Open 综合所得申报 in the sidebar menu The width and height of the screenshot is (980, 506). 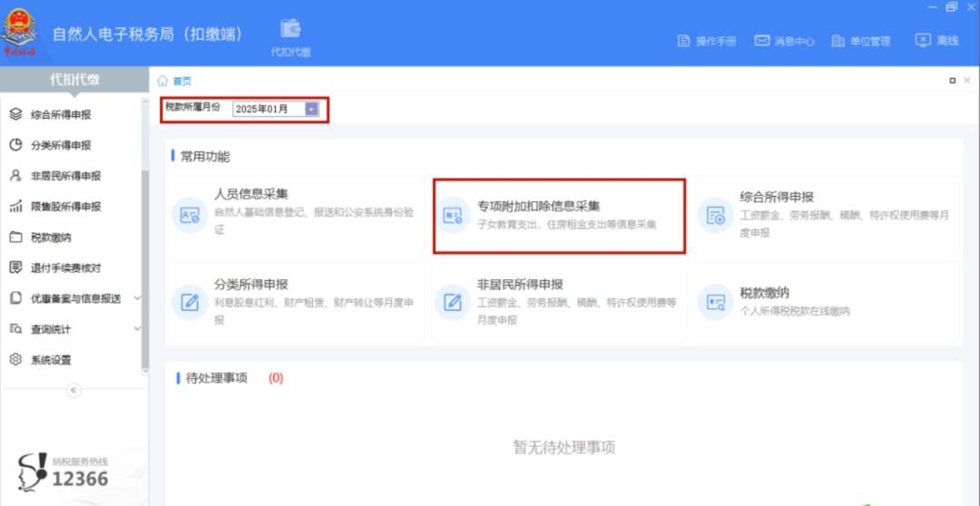click(x=61, y=114)
